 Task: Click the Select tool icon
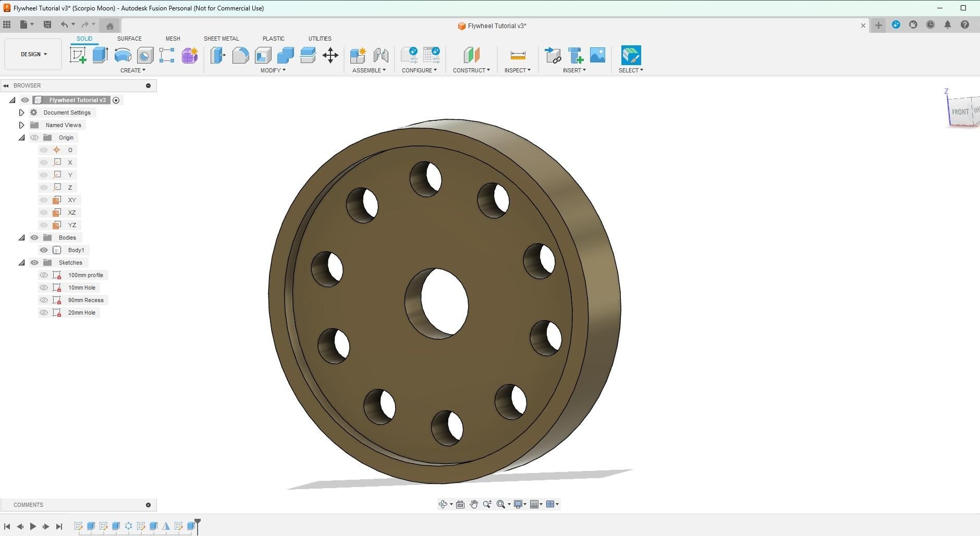(x=631, y=55)
